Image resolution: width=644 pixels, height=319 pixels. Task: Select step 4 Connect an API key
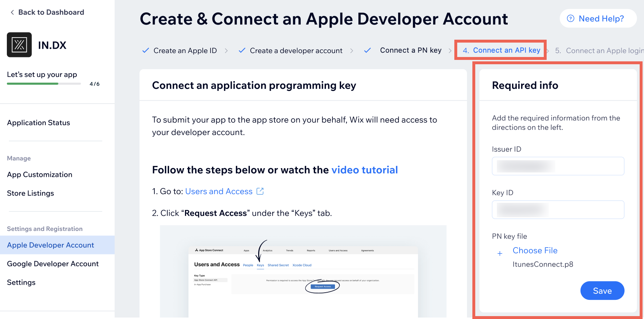point(501,50)
